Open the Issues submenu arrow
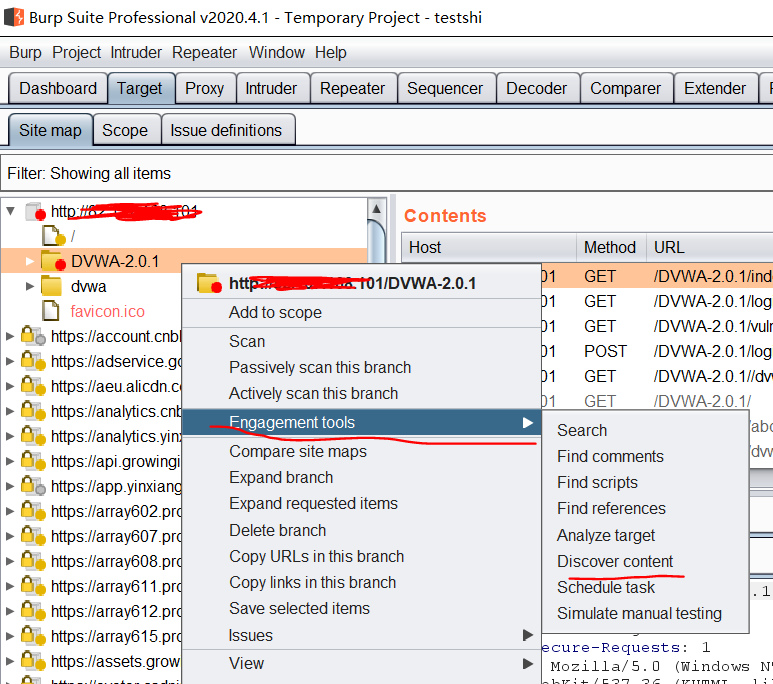 coord(528,635)
